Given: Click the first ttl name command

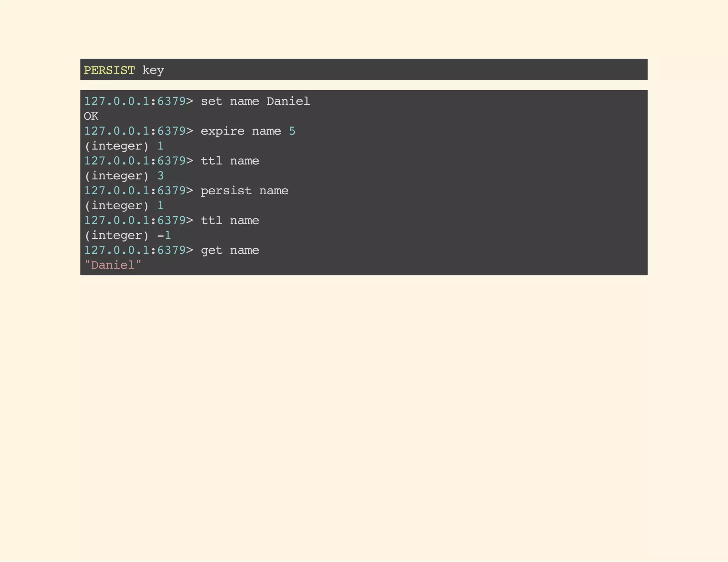Looking at the screenshot, I should [230, 161].
